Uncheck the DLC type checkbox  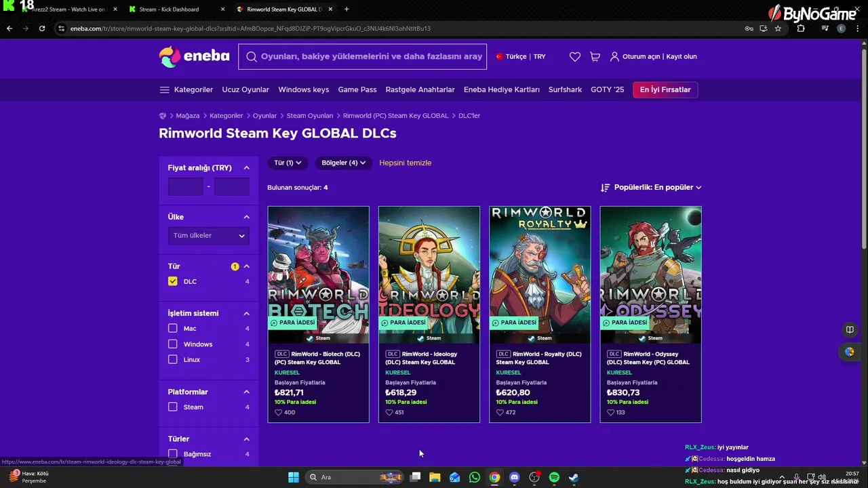pos(173,281)
